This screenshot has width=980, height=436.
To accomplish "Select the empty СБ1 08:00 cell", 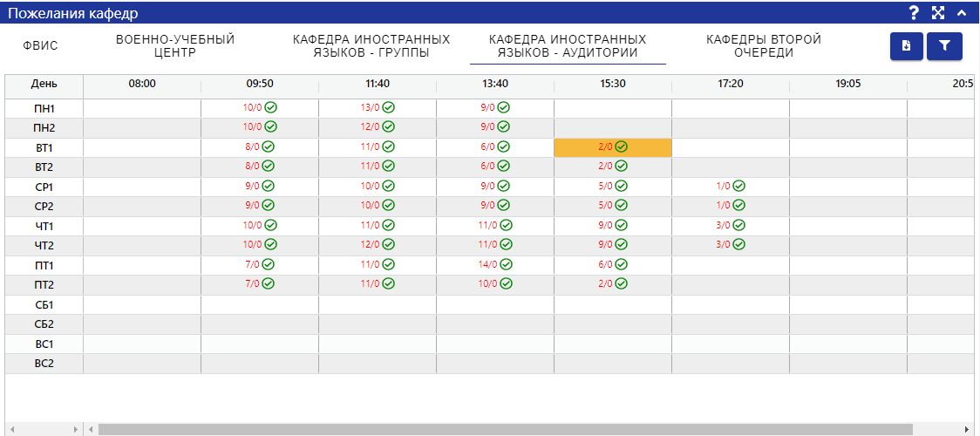I will coord(142,304).
